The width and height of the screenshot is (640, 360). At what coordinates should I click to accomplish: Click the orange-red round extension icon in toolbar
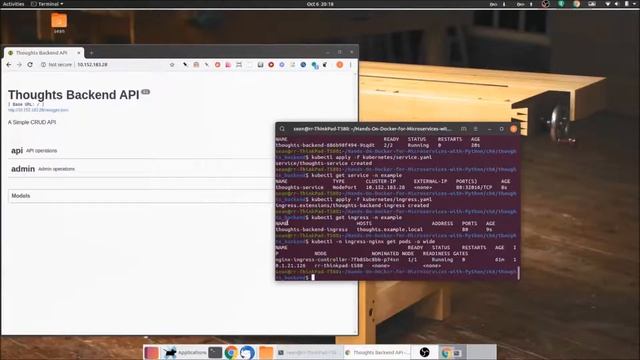pos(271,64)
